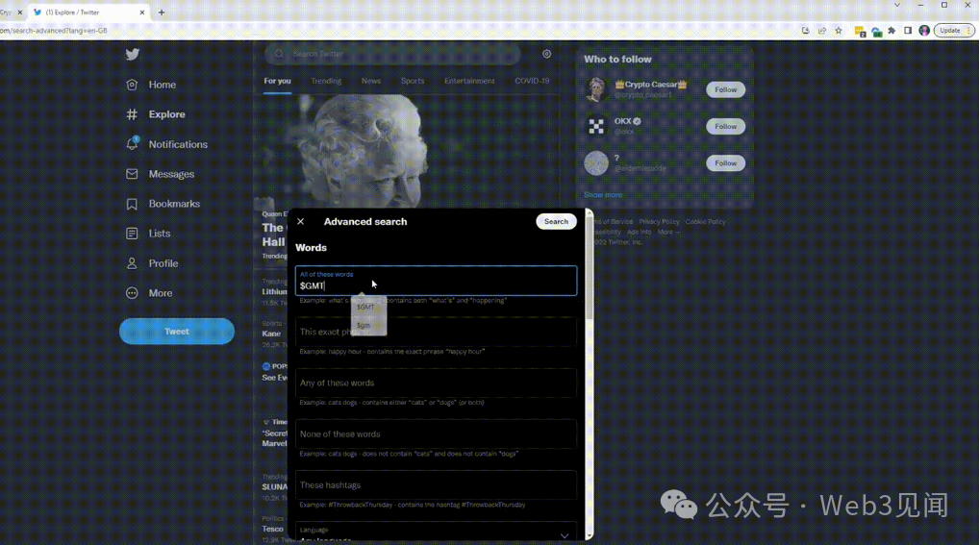The width and height of the screenshot is (980, 545).
Task: Click the Chrome install app icon
Action: coord(806,30)
